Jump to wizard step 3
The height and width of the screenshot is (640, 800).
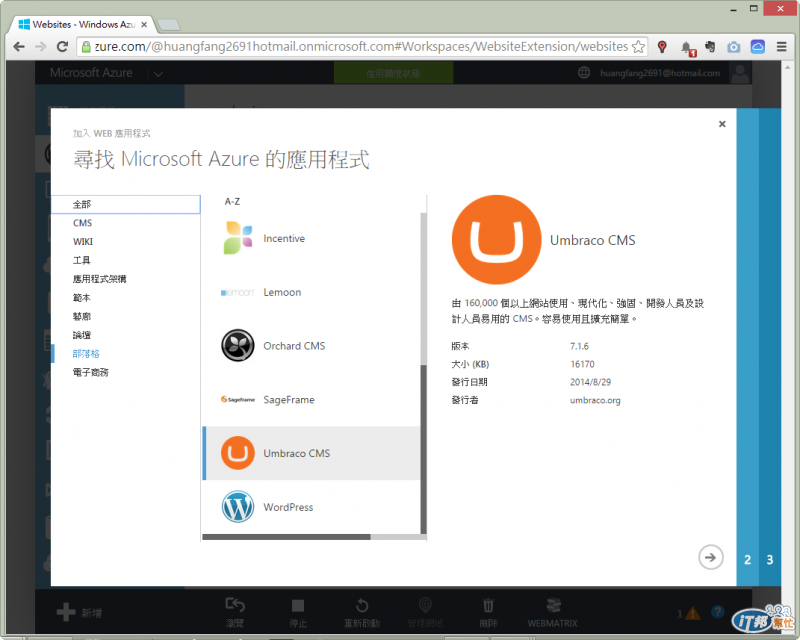(770, 560)
